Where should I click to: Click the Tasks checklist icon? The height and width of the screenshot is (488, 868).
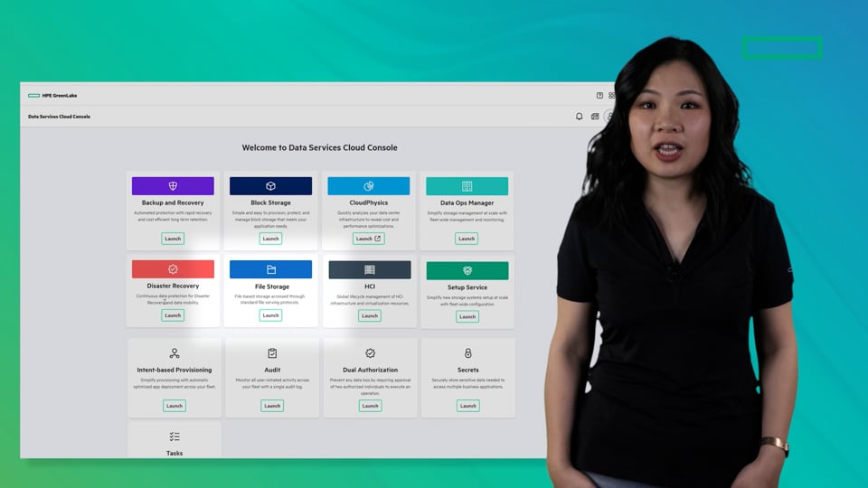[175, 436]
